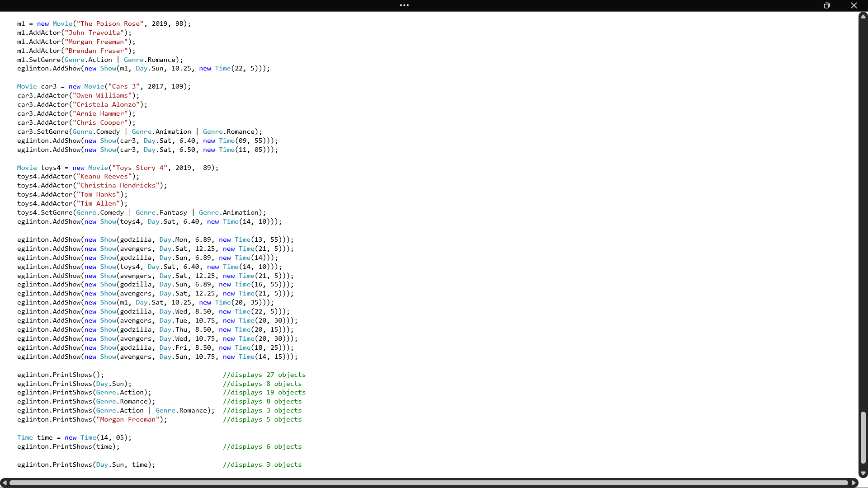Click the string "The Poison Rose"
This screenshot has height=488, width=868.
coord(108,23)
